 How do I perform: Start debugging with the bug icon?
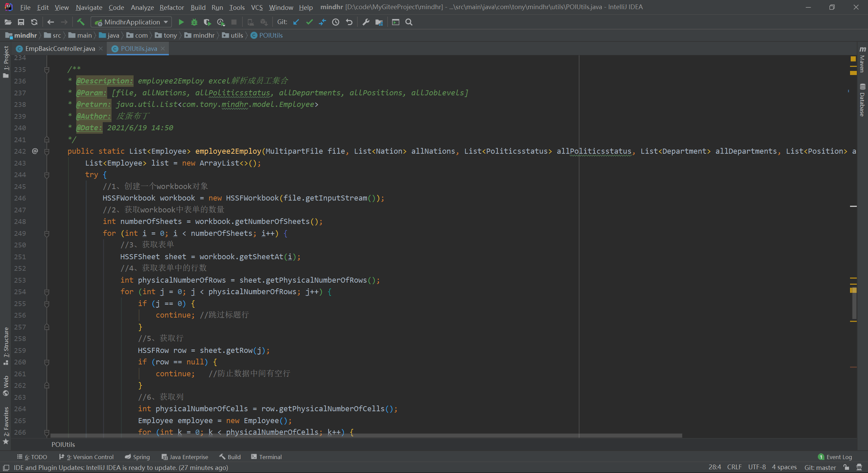tap(194, 22)
